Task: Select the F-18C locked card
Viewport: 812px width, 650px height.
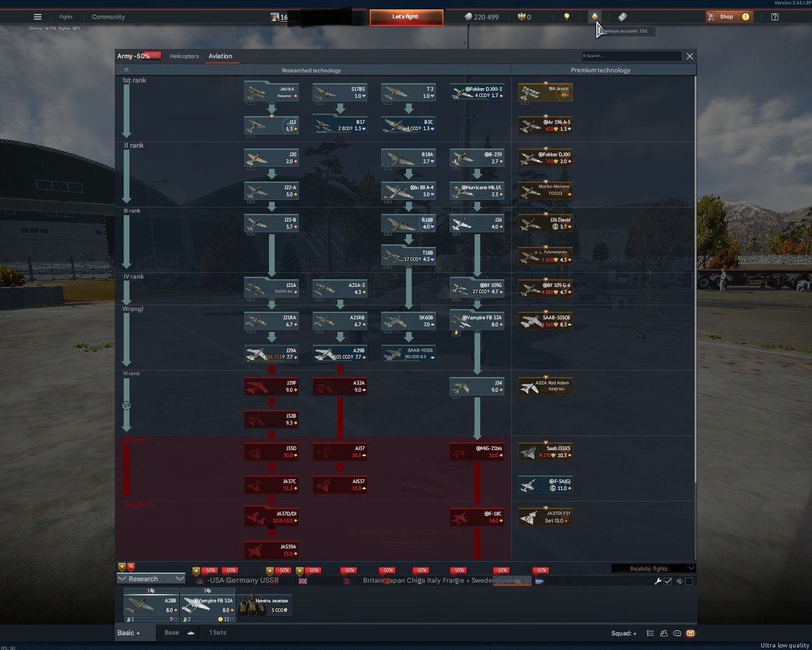Action: click(477, 517)
